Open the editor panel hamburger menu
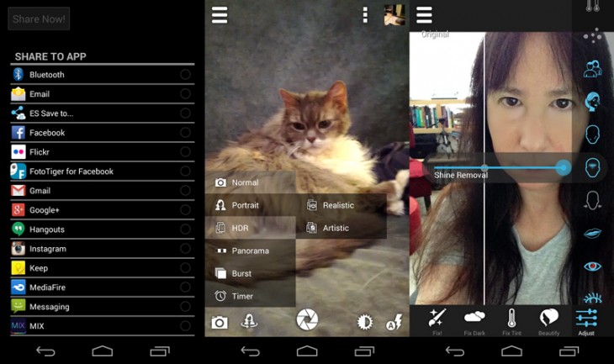Screen dimensions: 614x364 tap(424, 15)
